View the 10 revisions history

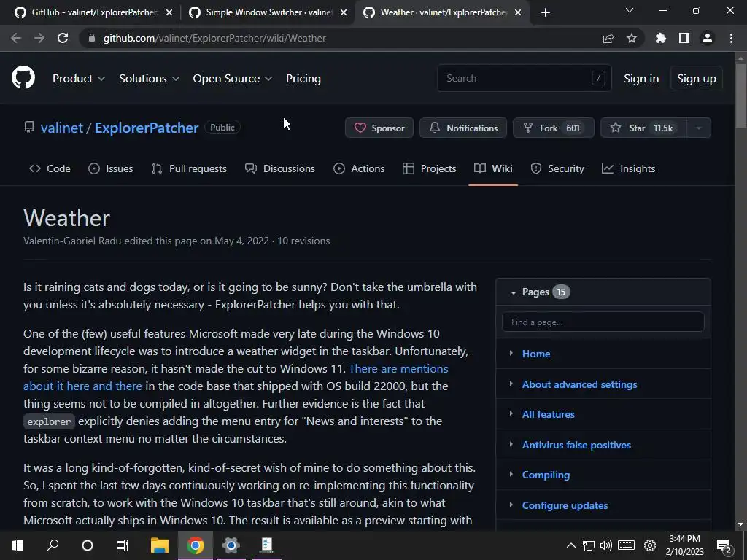tap(303, 241)
